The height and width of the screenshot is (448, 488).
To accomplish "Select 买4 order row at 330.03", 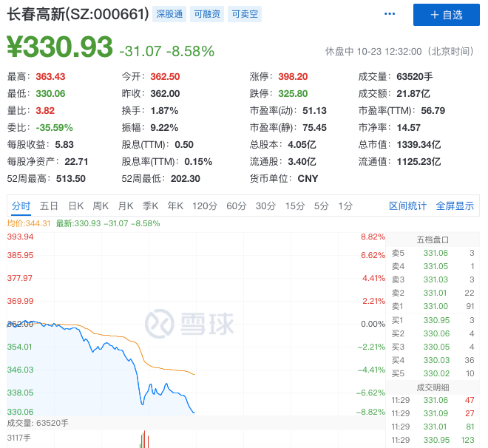I will (x=433, y=360).
